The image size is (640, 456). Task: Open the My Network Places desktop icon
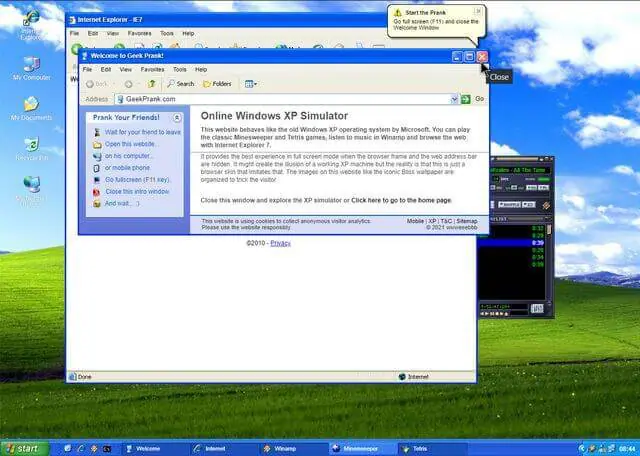[31, 191]
